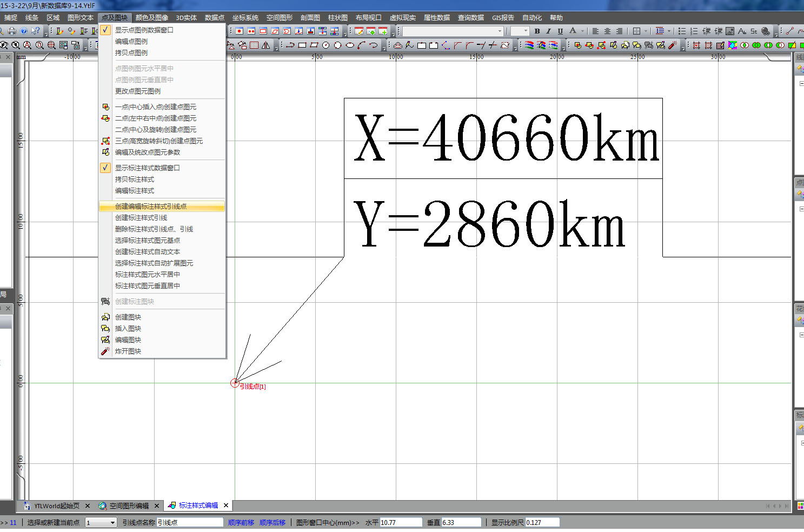The height and width of the screenshot is (532, 804).
Task: Open the font size combo box
Action: click(x=520, y=31)
